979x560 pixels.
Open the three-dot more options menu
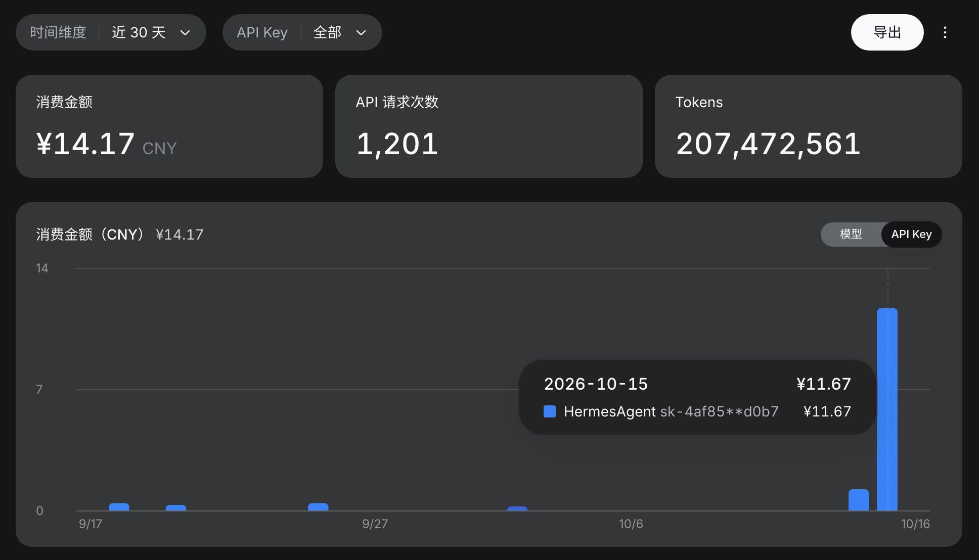point(945,32)
